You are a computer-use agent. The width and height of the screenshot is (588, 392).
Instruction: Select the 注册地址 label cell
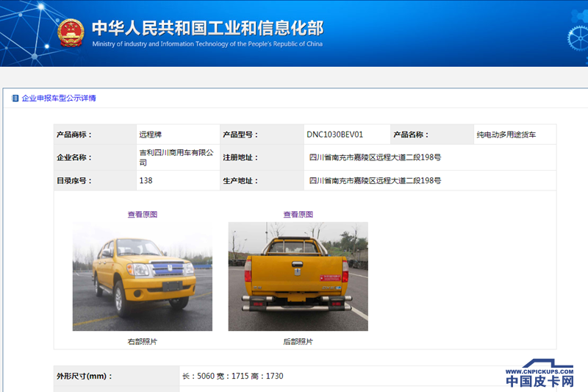(x=262, y=157)
